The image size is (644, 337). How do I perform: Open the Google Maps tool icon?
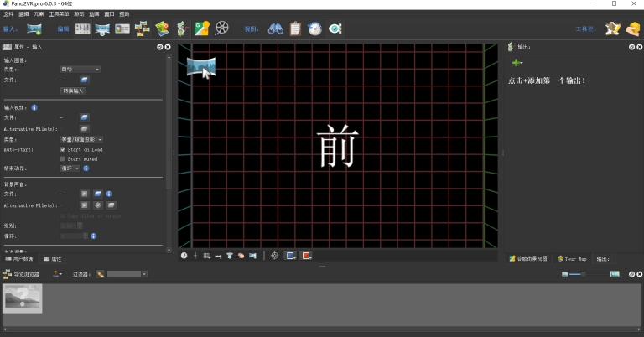pyautogui.click(x=201, y=29)
